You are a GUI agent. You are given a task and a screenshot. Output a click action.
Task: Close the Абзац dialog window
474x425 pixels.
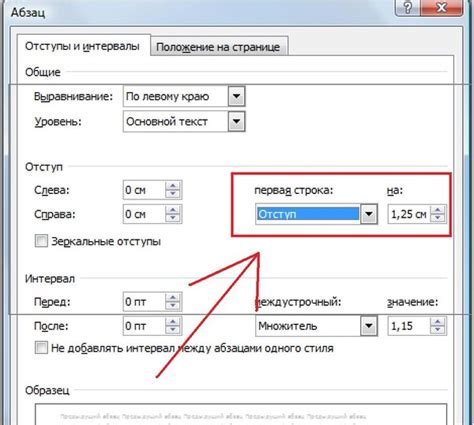coord(442,7)
